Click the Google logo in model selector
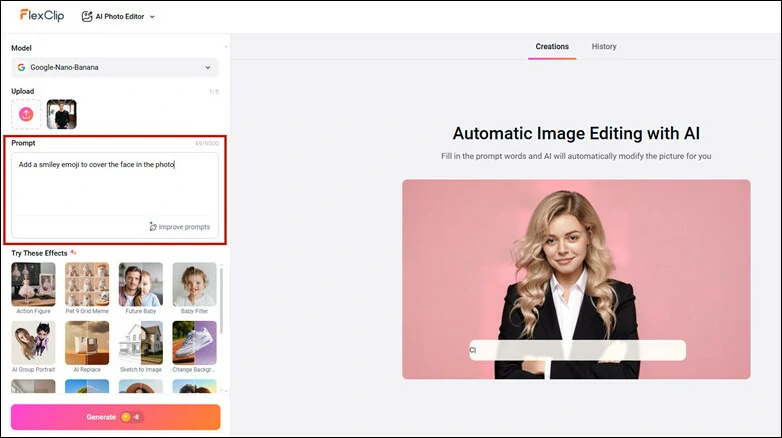The image size is (782, 438). [21, 67]
